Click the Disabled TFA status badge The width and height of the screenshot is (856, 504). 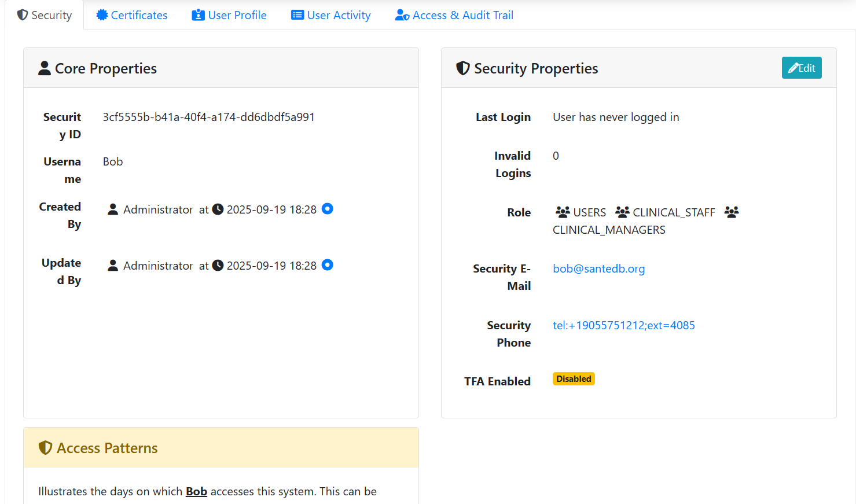(x=574, y=379)
